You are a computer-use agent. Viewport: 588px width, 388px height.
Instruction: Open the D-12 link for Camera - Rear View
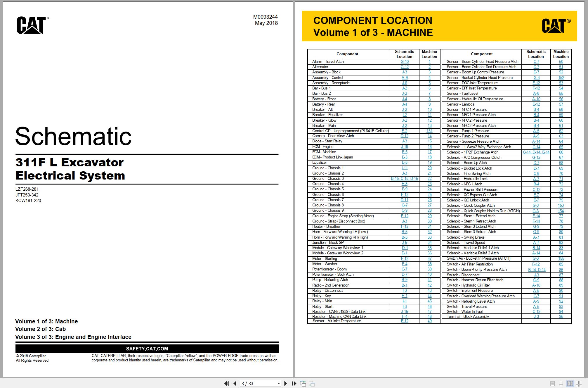405,136
